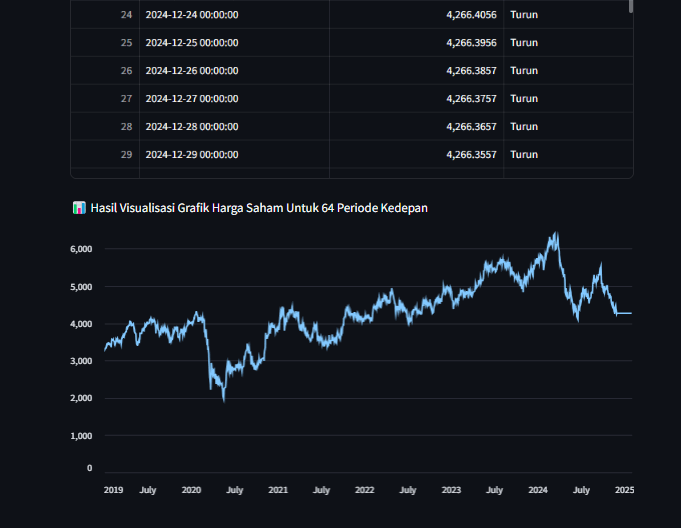Click price value 4,266.3857
The image size is (681, 528).
pyautogui.click(x=471, y=70)
